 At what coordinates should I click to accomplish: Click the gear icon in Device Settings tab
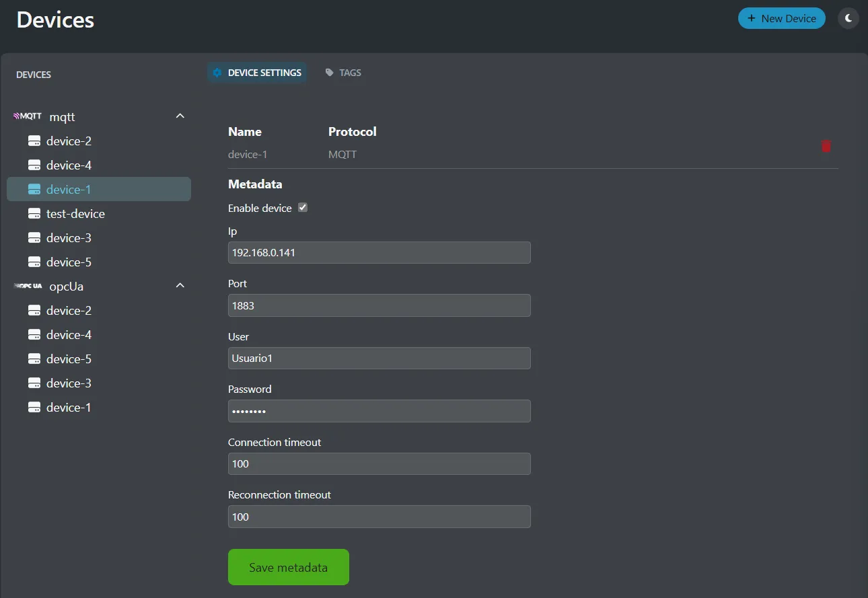[x=217, y=73]
